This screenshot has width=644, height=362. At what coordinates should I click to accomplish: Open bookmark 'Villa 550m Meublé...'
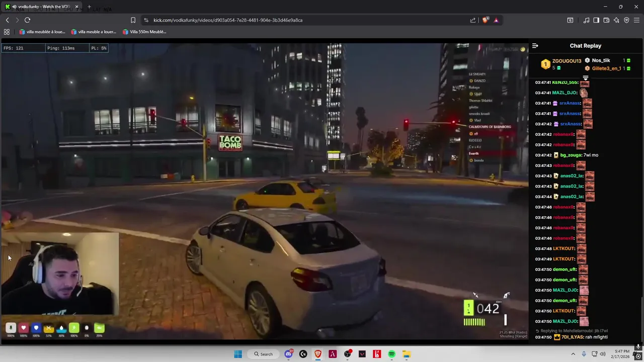[x=144, y=32]
